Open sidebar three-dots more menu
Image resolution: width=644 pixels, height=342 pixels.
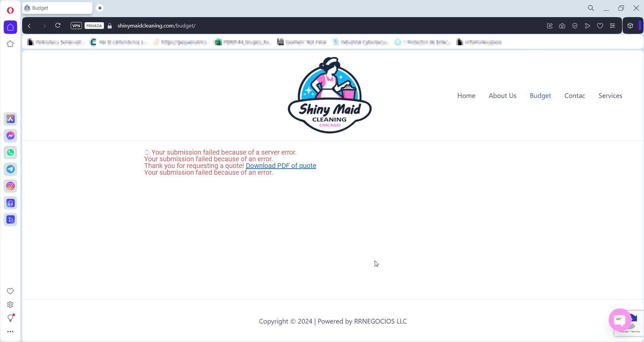click(x=10, y=332)
